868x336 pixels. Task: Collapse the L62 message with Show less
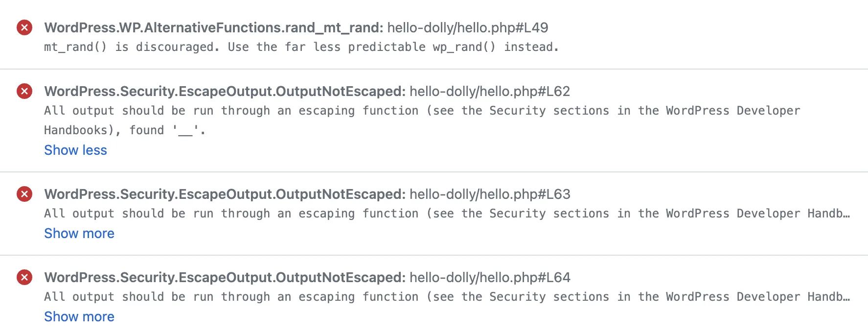click(75, 150)
